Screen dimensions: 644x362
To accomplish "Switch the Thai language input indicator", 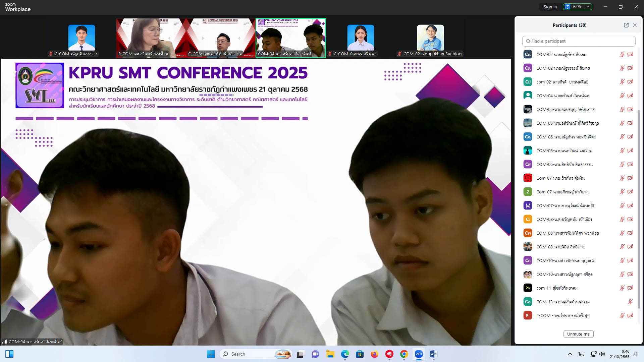I will pos(581,354).
